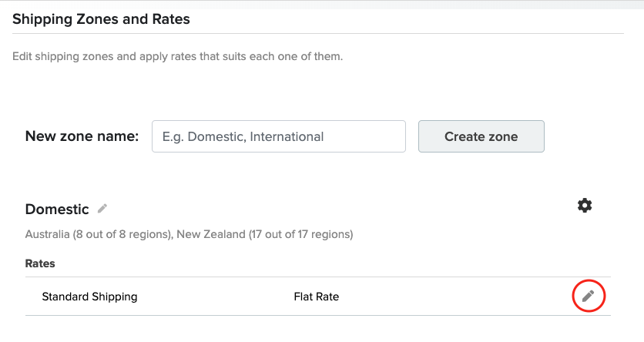Click the Shipping Zones and Rates heading

pyautogui.click(x=101, y=19)
